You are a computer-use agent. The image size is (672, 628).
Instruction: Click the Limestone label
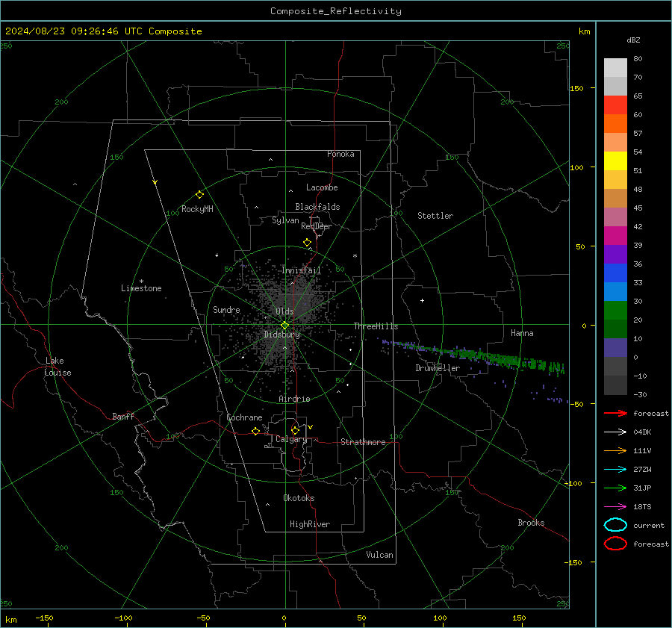pos(141,288)
